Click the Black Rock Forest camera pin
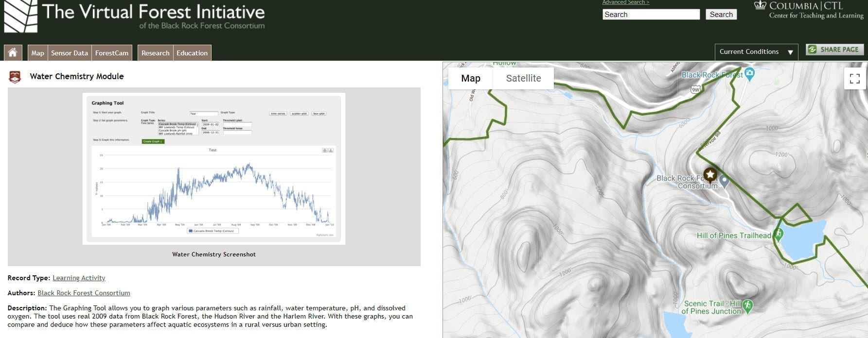This screenshot has height=338, width=868. point(749,74)
